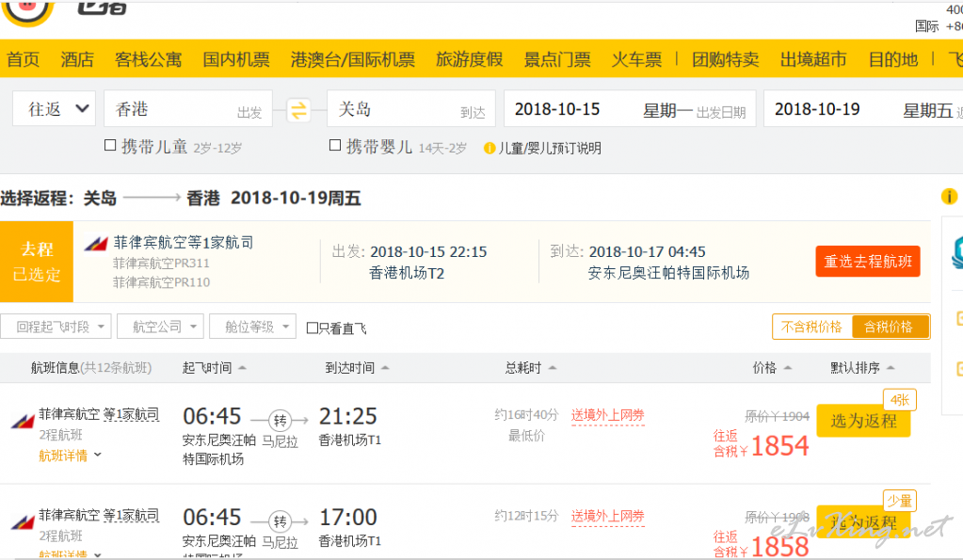
Task: Select 选为返程 for the 1854 yuan flight
Action: pos(863,421)
